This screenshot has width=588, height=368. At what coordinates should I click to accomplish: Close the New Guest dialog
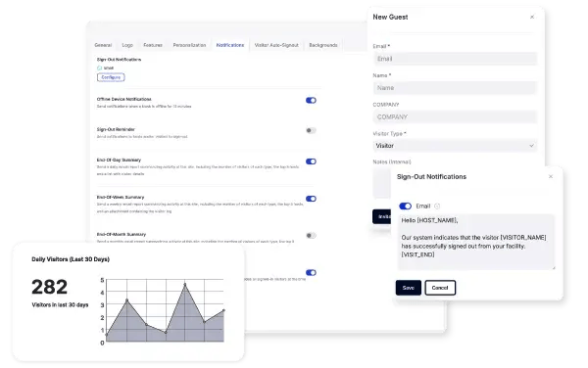[532, 17]
